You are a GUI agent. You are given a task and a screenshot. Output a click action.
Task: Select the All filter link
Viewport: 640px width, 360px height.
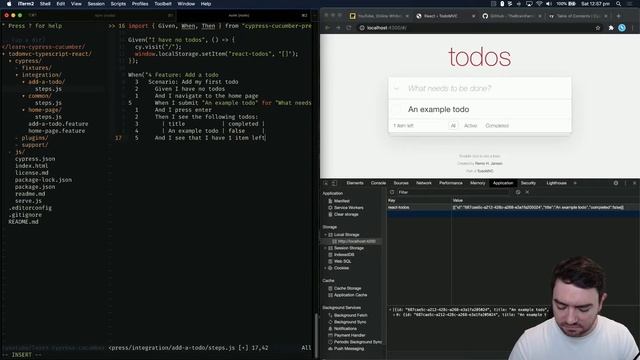[453, 126]
